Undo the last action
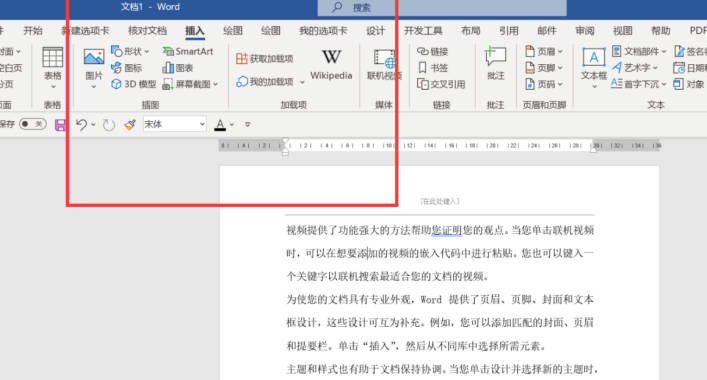 coord(81,124)
